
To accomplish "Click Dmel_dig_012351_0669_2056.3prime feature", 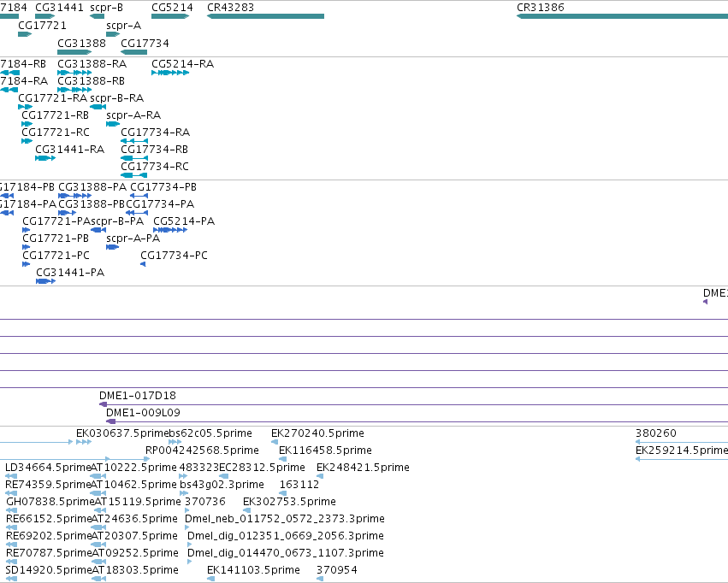I will [x=189, y=545].
